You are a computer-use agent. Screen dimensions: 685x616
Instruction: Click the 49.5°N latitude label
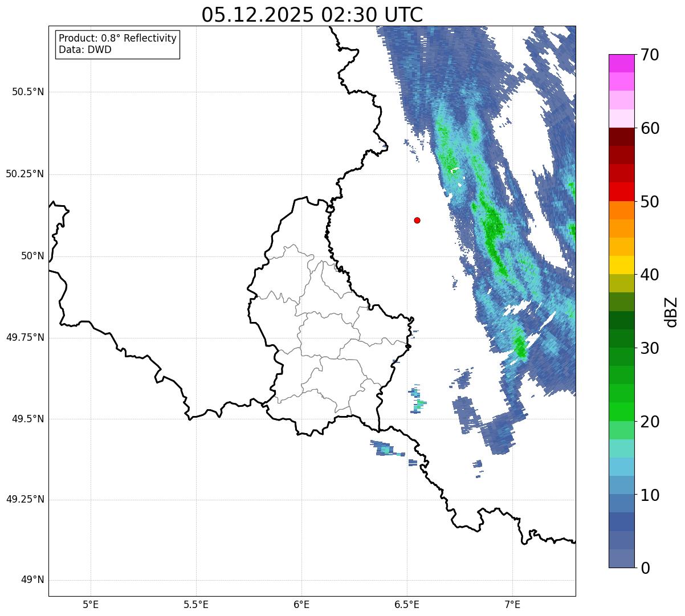pyautogui.click(x=28, y=419)
